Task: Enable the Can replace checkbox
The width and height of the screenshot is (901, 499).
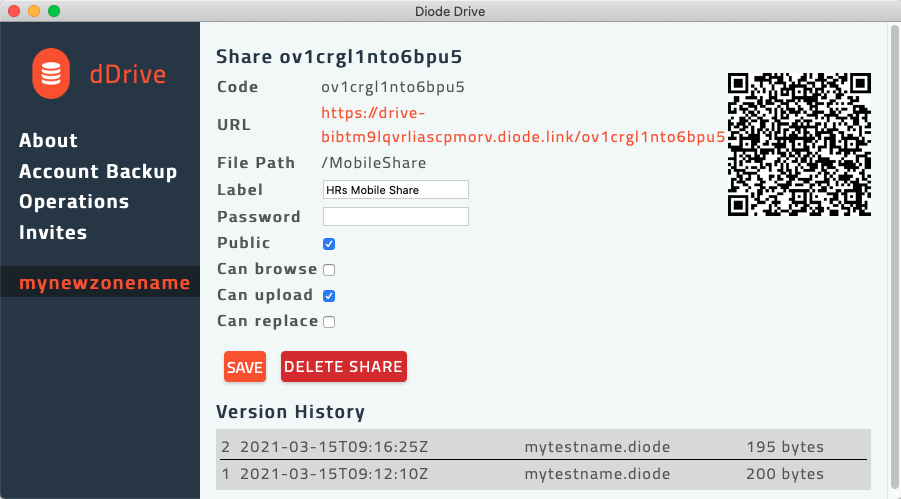Action: point(329,321)
